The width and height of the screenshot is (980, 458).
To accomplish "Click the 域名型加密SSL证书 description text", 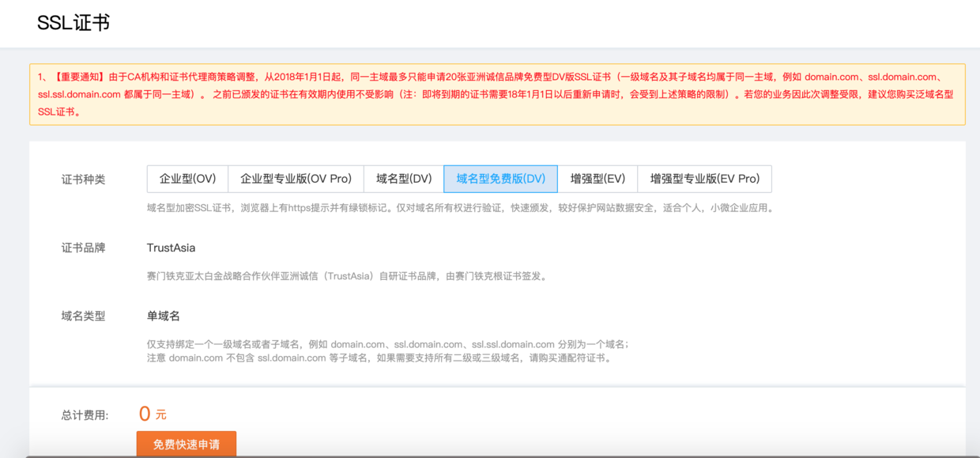I will (462, 208).
